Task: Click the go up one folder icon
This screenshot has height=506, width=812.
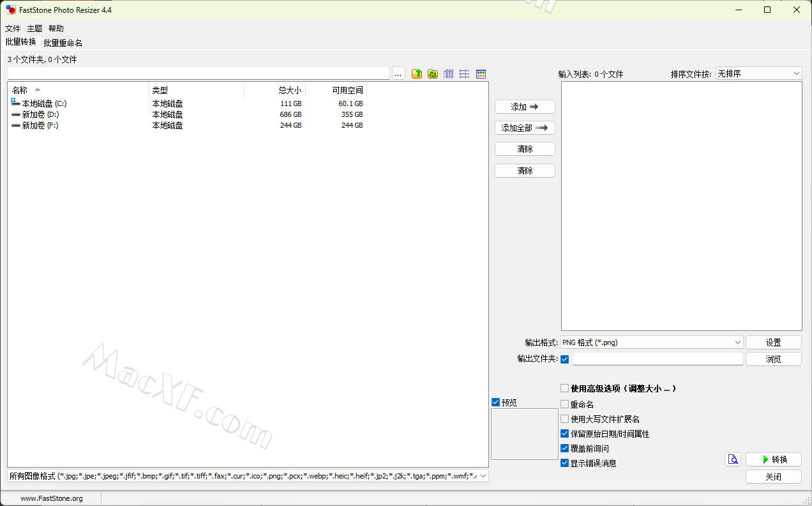Action: pos(417,74)
